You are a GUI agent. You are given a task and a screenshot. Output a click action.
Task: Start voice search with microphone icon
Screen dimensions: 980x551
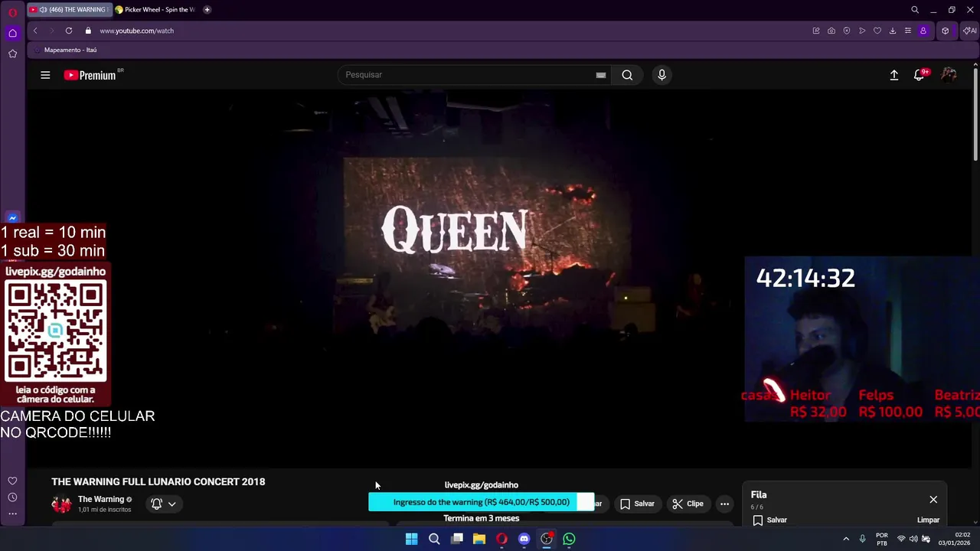coord(662,75)
